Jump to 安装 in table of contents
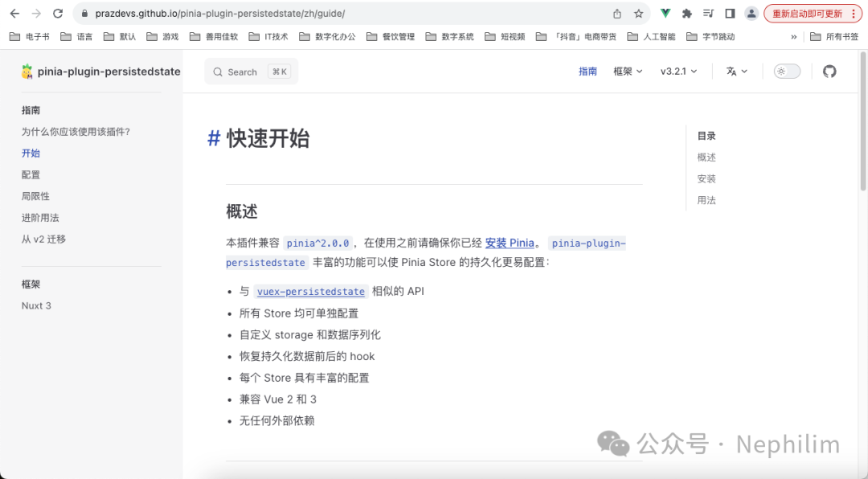The height and width of the screenshot is (479, 868). tap(706, 179)
